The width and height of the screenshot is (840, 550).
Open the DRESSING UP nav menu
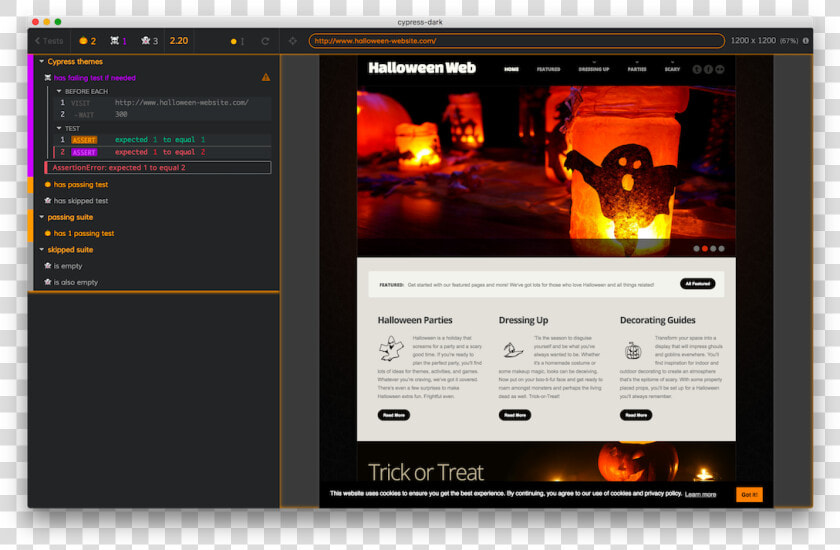[x=594, y=69]
